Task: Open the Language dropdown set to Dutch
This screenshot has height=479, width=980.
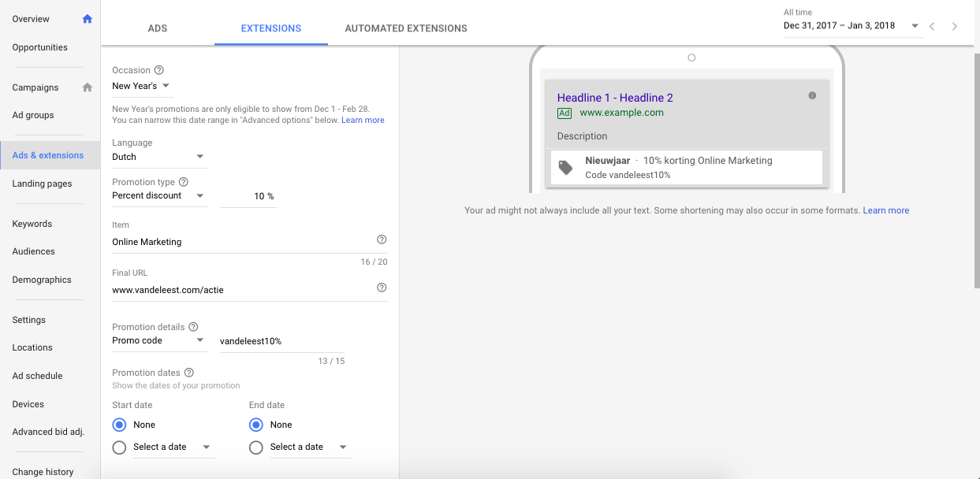Action: point(159,157)
